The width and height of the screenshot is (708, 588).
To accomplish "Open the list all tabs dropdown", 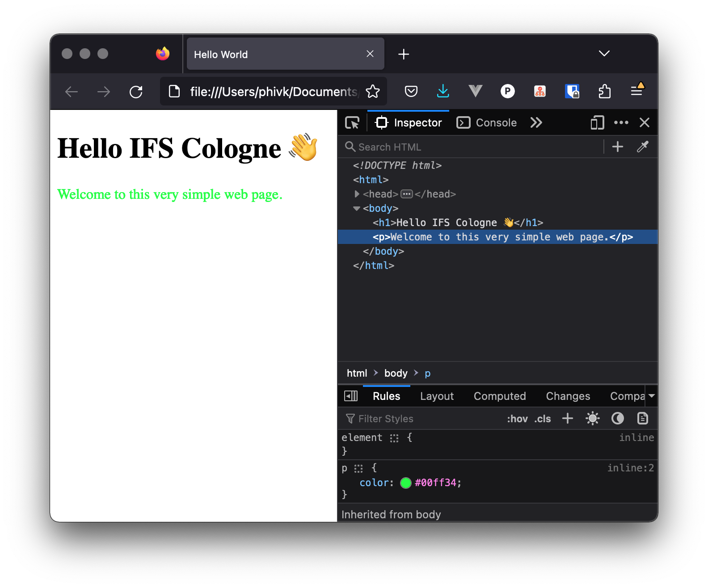I will pyautogui.click(x=604, y=54).
